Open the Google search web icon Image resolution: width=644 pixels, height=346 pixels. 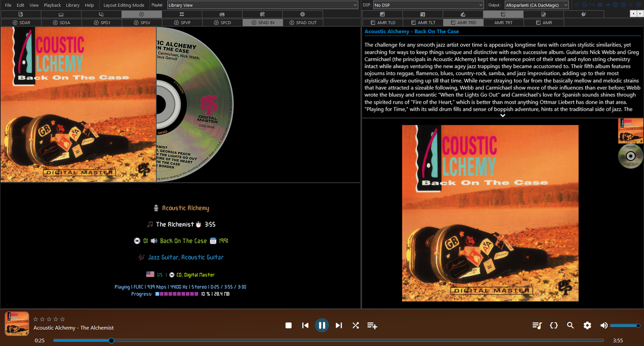click(585, 5)
